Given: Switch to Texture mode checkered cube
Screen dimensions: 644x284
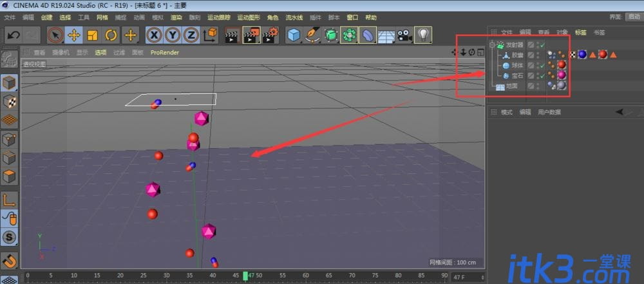Looking at the screenshot, I should [10, 102].
